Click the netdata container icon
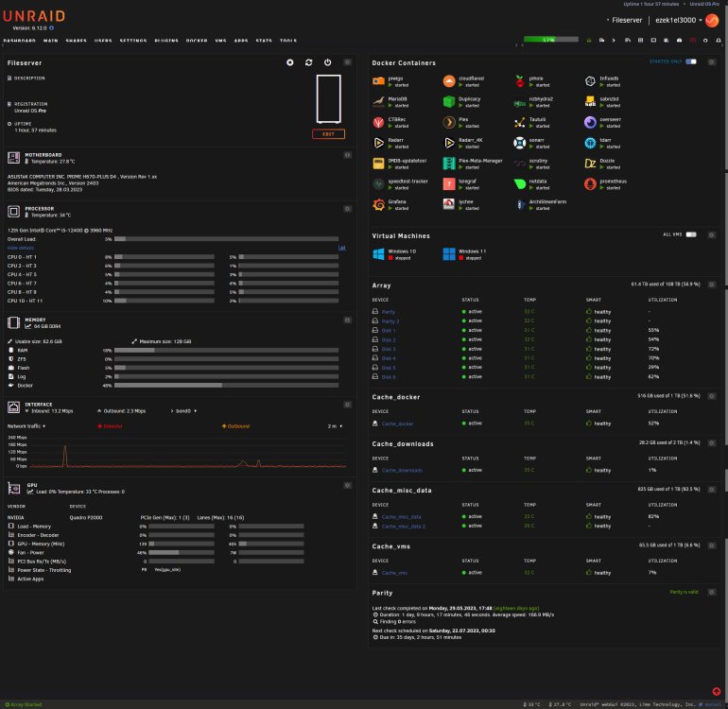The image size is (728, 709). point(520,183)
